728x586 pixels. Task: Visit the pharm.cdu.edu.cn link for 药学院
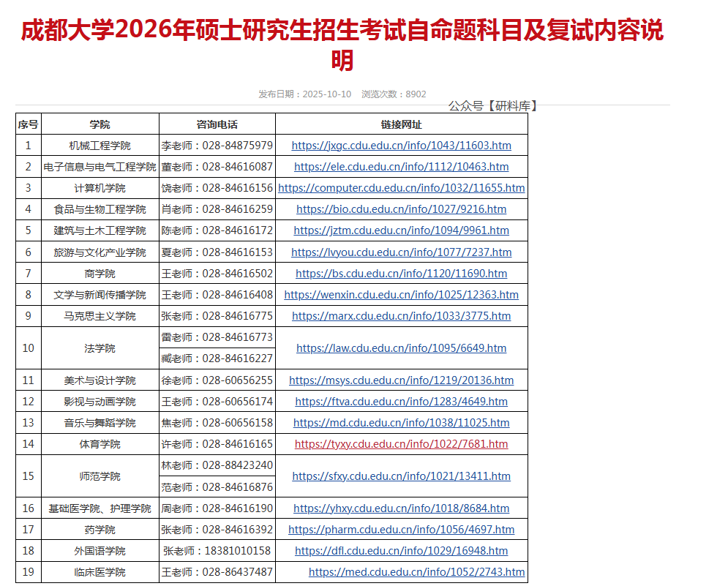401,530
